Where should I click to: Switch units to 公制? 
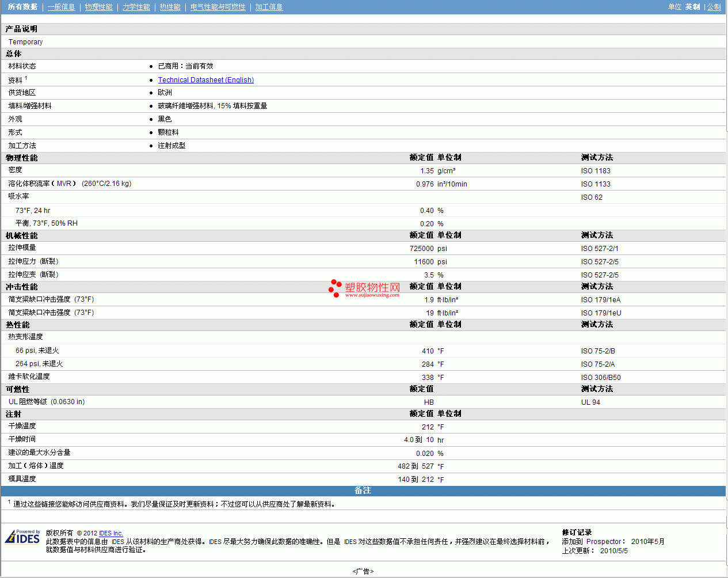point(714,7)
